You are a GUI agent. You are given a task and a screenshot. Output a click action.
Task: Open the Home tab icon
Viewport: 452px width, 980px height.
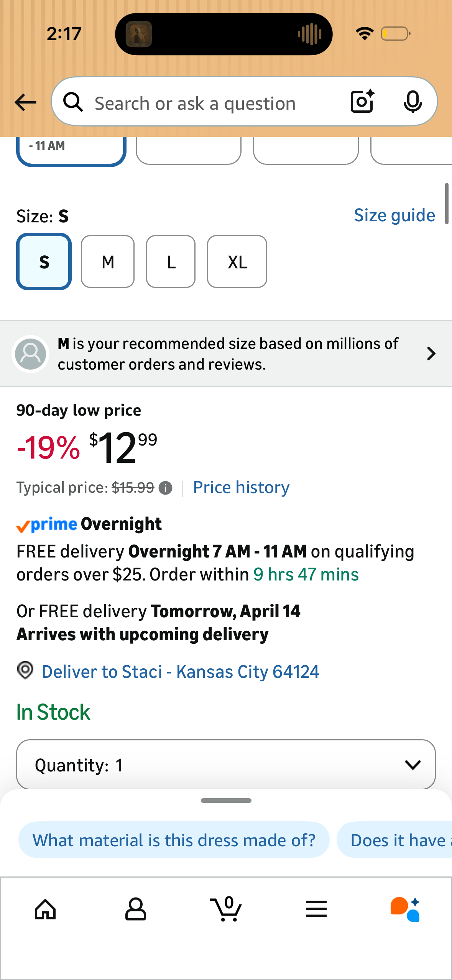[45, 909]
